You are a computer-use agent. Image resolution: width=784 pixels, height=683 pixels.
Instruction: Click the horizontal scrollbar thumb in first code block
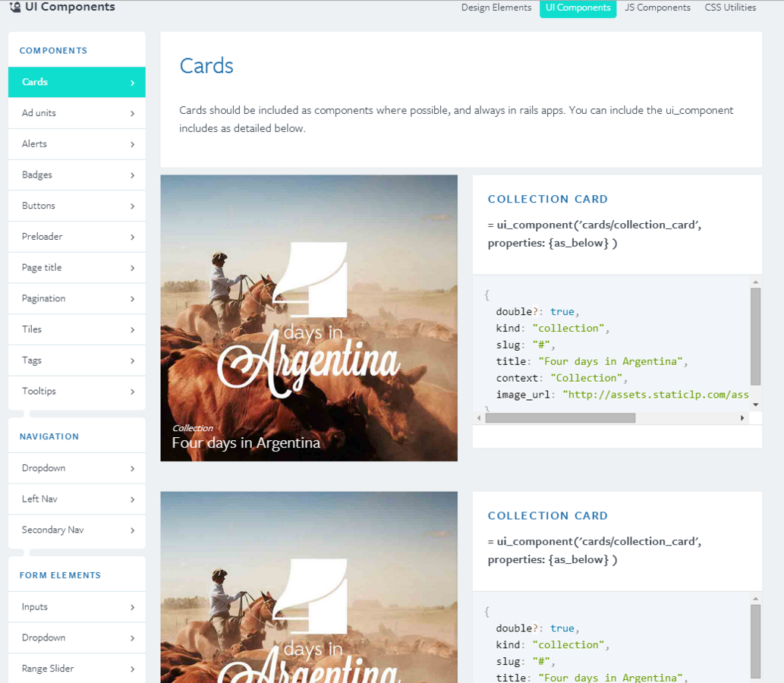[x=560, y=418]
